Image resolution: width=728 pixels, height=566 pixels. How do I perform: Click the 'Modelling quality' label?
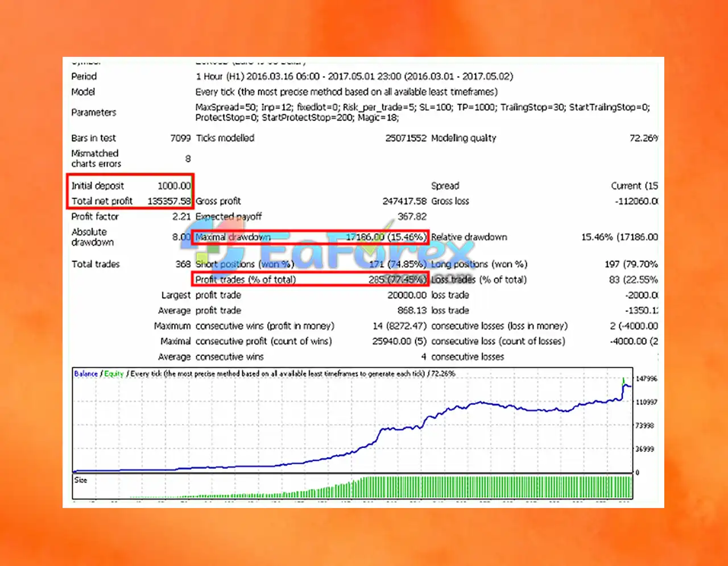pyautogui.click(x=464, y=138)
